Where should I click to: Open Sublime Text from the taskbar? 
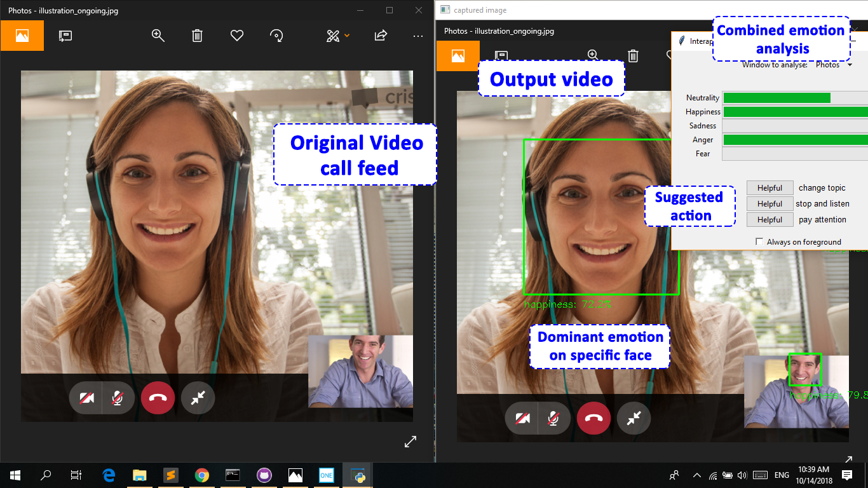[x=170, y=475]
